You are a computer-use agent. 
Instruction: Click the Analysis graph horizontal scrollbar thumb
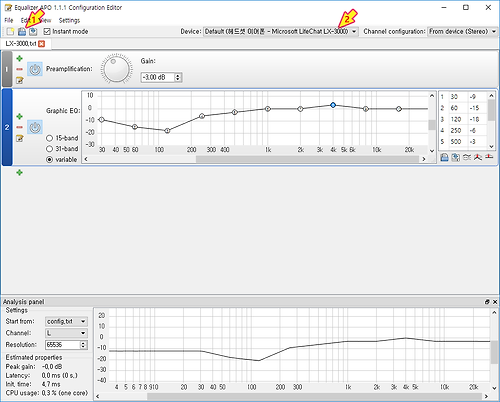tap(315, 396)
